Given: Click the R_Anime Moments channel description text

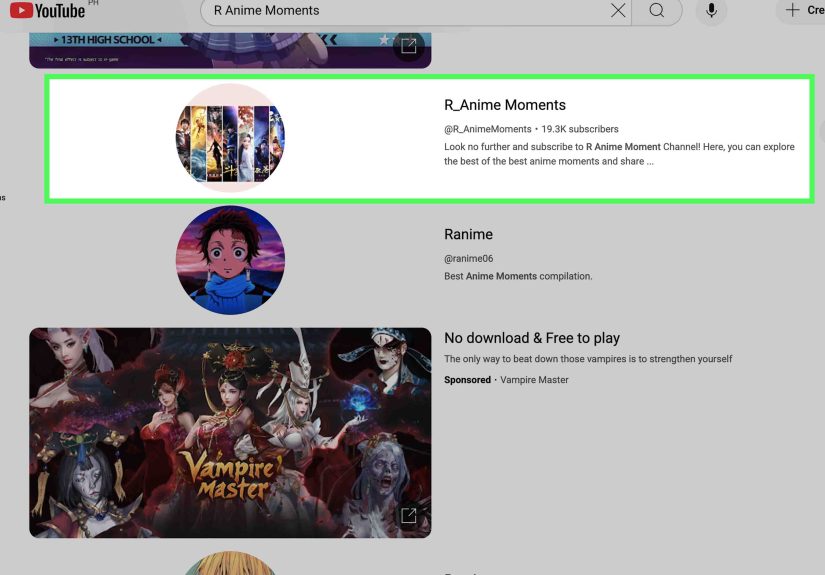Looking at the screenshot, I should click(619, 154).
